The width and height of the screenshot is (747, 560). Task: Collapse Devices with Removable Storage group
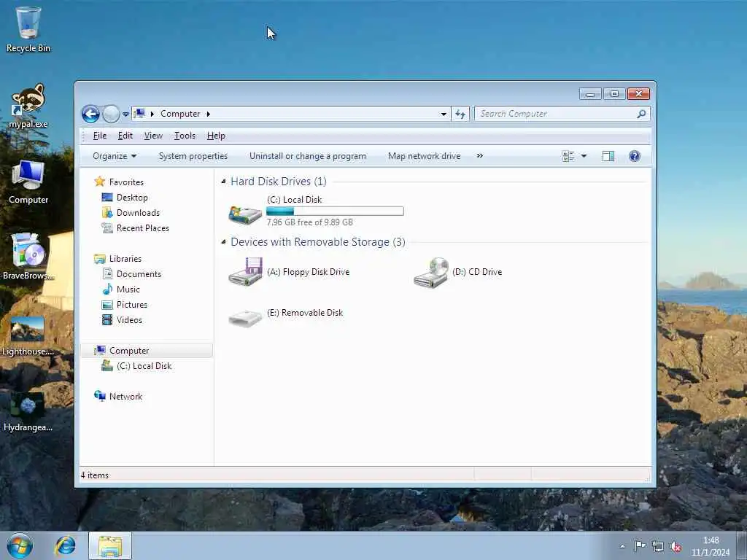[x=223, y=242]
